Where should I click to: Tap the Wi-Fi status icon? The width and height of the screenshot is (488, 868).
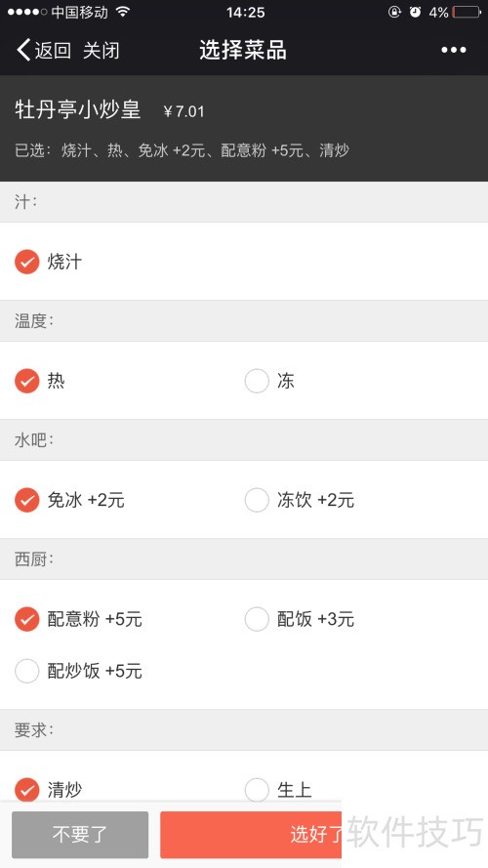(x=123, y=12)
